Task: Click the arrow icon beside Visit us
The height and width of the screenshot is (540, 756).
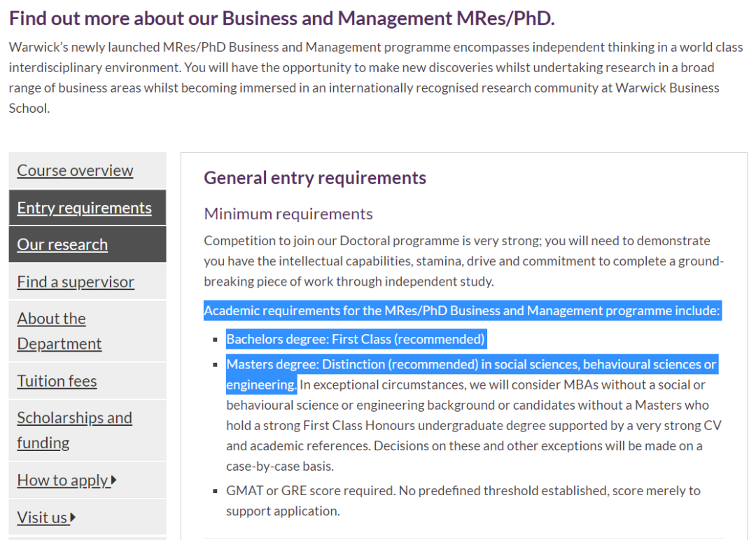Action: tap(73, 518)
